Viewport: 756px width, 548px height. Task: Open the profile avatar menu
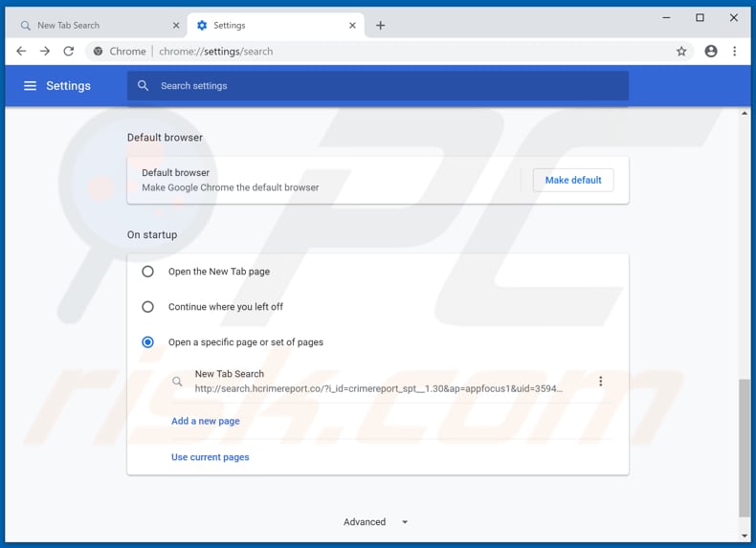[x=711, y=51]
